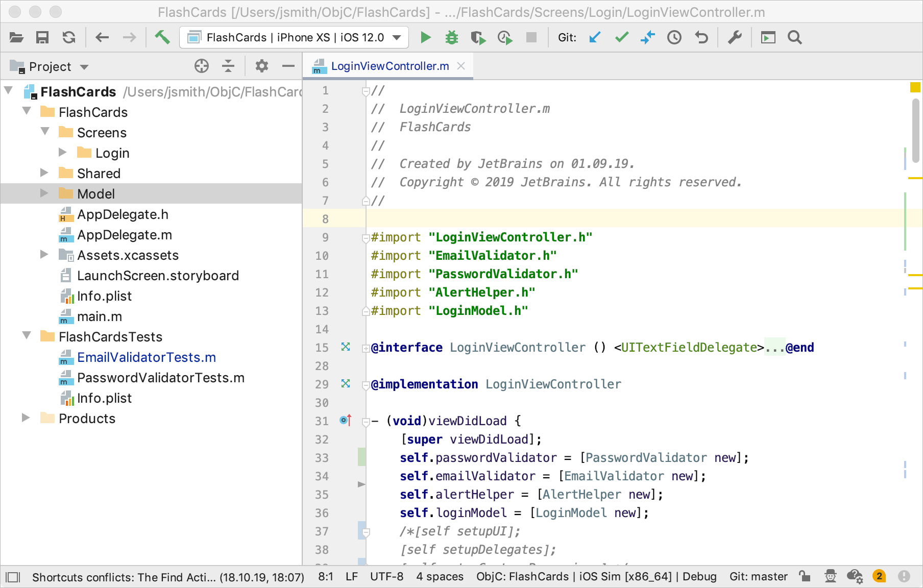Open Shortcuts conflicts notification message
The image size is (923, 588).
pos(168,577)
